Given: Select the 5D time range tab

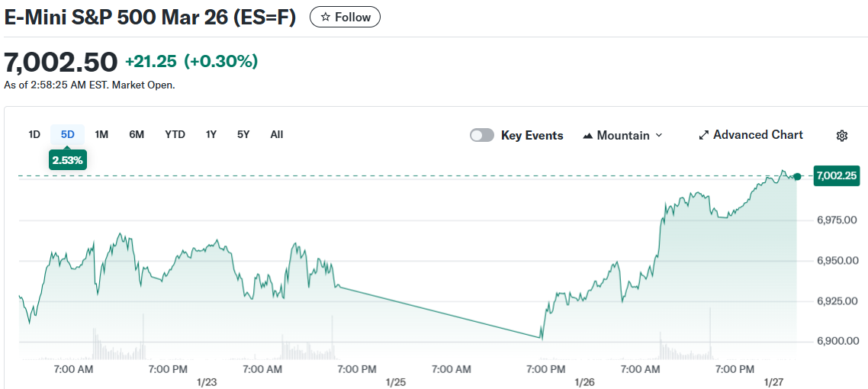Looking at the screenshot, I should click(x=68, y=134).
